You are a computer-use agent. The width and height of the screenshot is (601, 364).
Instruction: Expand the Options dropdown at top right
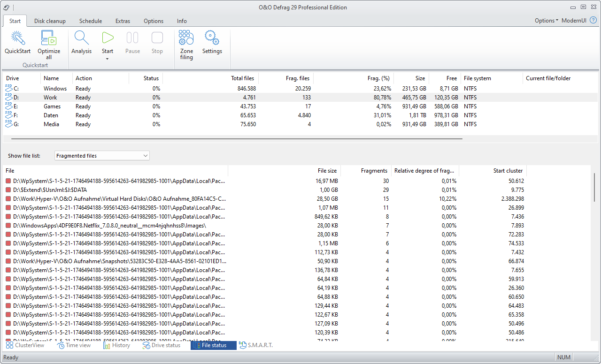click(x=547, y=21)
